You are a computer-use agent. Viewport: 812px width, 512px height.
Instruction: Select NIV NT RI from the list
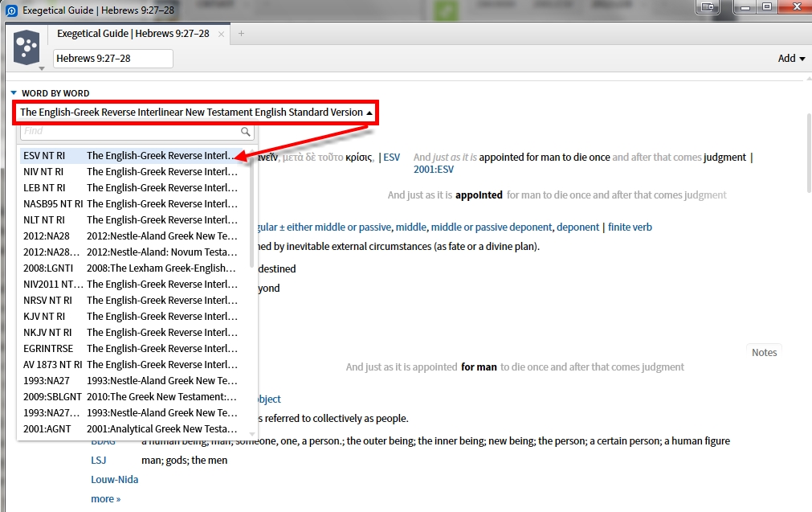(x=130, y=171)
